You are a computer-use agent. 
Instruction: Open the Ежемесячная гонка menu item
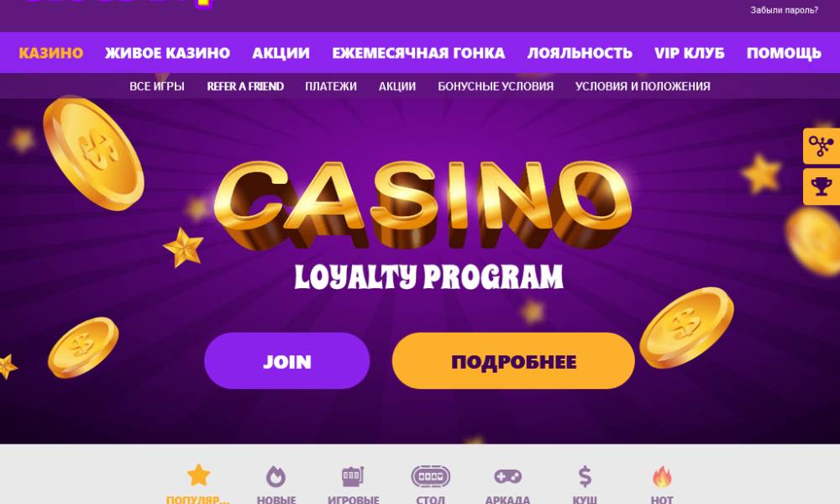[x=418, y=53]
